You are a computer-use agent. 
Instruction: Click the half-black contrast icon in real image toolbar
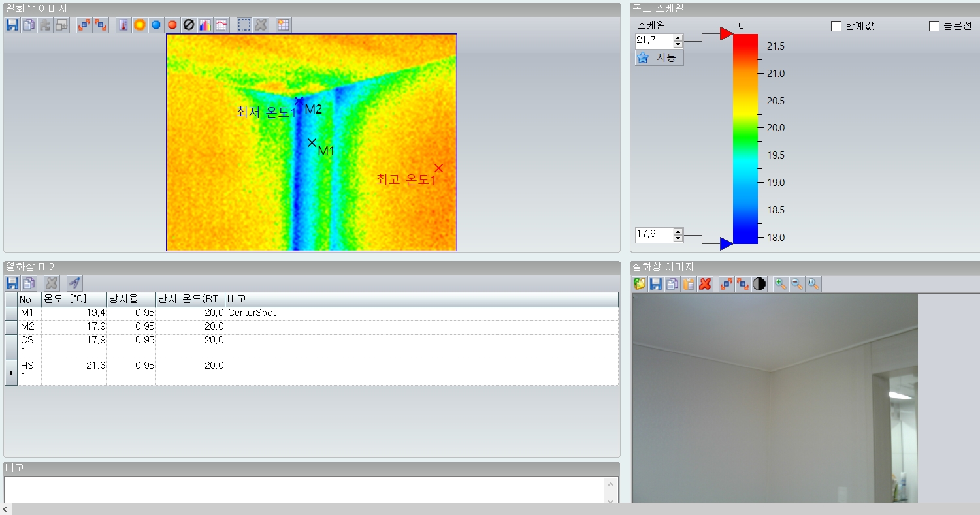pyautogui.click(x=759, y=284)
